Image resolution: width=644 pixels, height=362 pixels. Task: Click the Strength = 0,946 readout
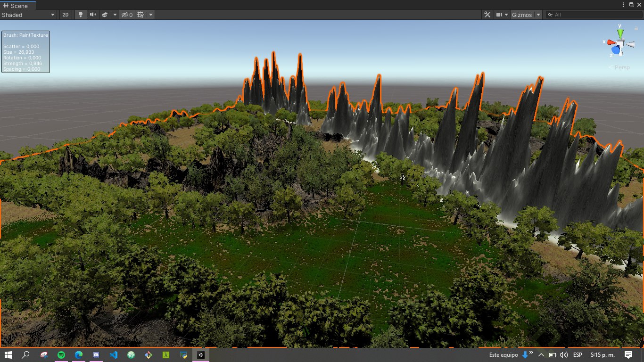tap(23, 64)
